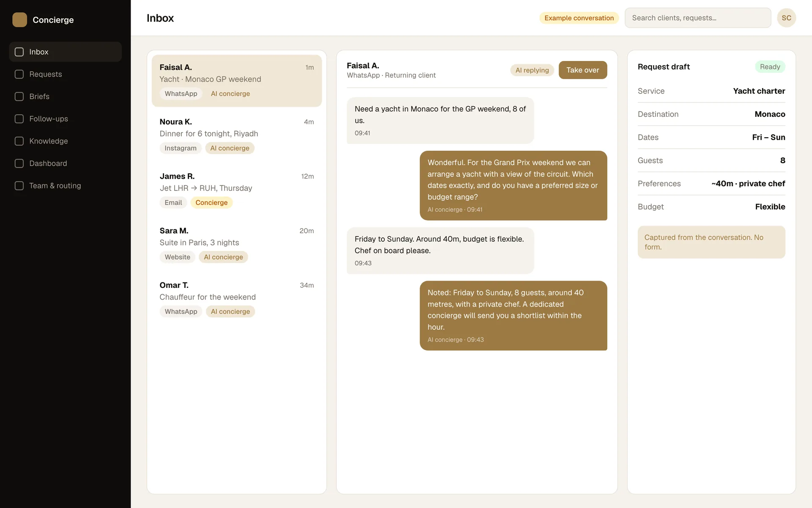The height and width of the screenshot is (508, 812).
Task: Click the Ready status badge
Action: point(770,66)
